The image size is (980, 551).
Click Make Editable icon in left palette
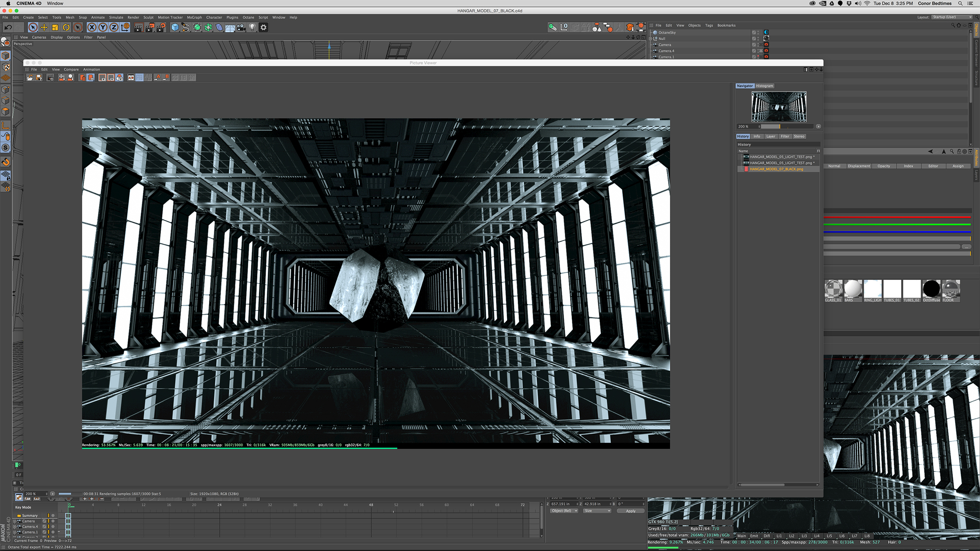click(5, 41)
